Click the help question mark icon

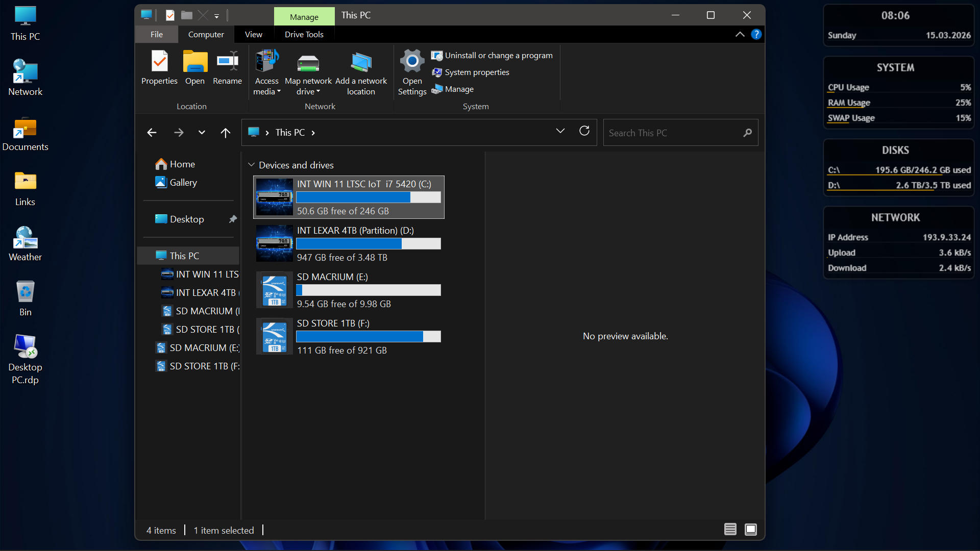(756, 34)
